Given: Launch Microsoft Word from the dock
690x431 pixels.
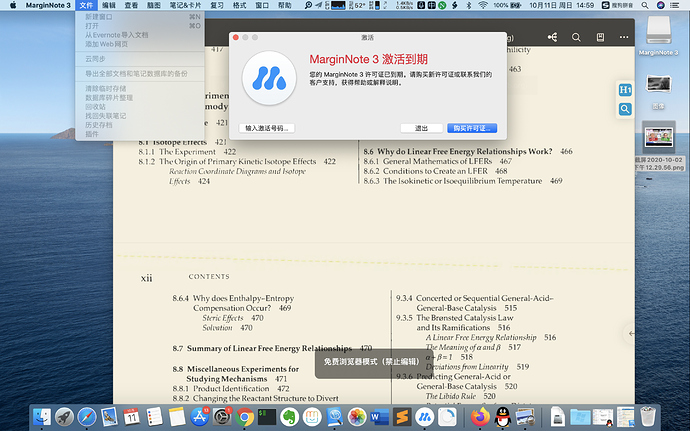Looking at the screenshot, I should (x=379, y=416).
